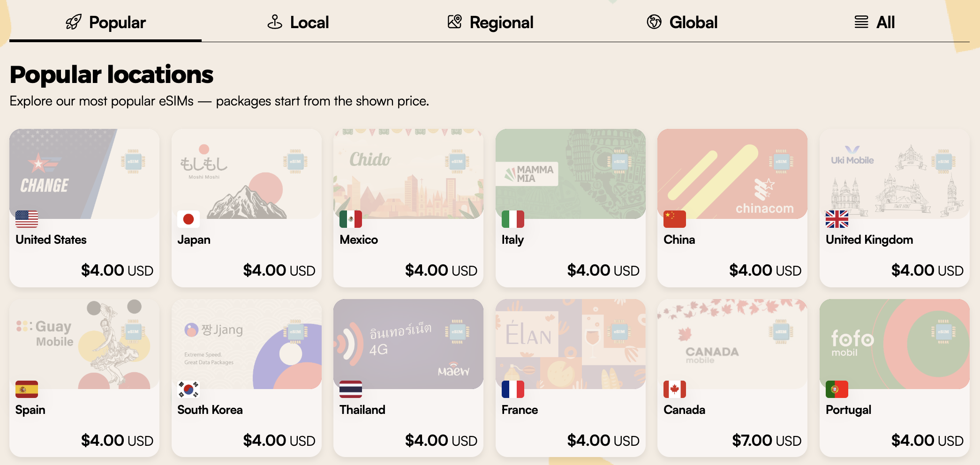Viewport: 980px width, 465px height.
Task: Click the Regional map icon
Action: click(x=454, y=22)
